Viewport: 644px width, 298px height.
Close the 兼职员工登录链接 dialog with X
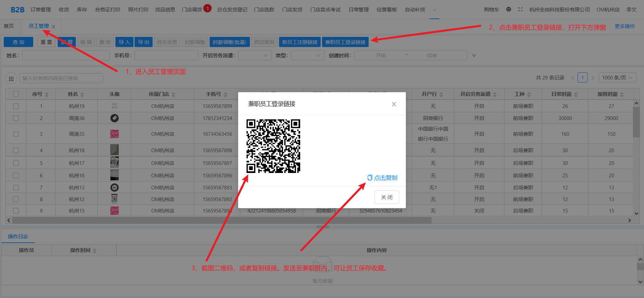394,104
